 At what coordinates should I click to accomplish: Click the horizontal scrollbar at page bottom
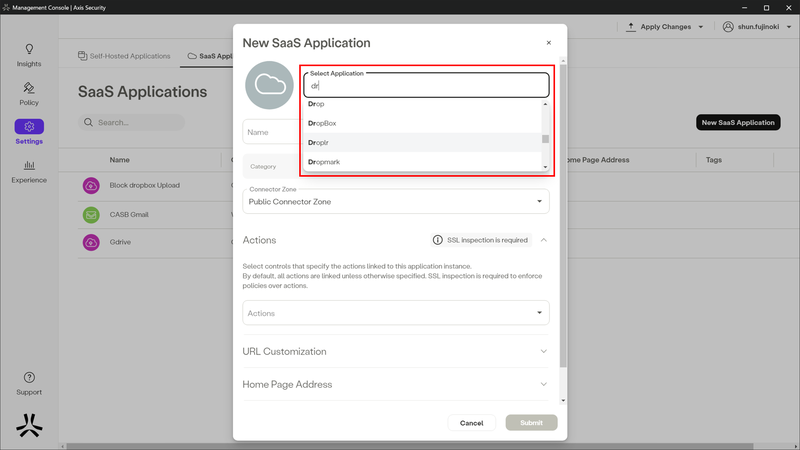tap(410, 446)
